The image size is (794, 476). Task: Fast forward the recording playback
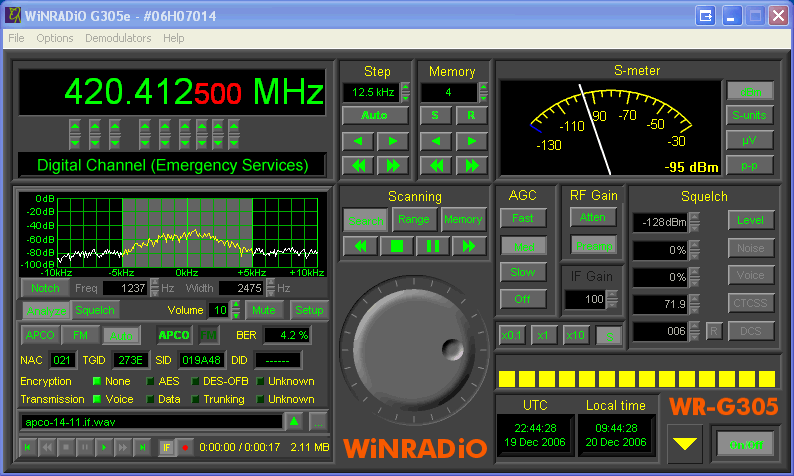point(123,447)
